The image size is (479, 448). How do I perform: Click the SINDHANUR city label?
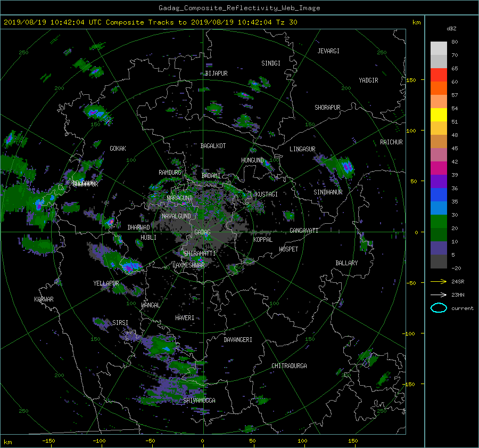tap(328, 192)
